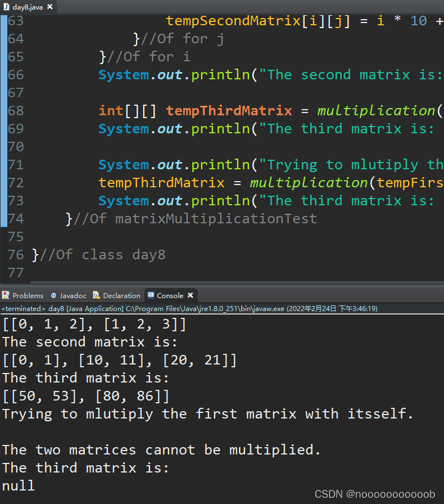This screenshot has width=444, height=504.
Task: Click the editor horizontal scrollbar
Action: pyautogui.click(x=237, y=282)
